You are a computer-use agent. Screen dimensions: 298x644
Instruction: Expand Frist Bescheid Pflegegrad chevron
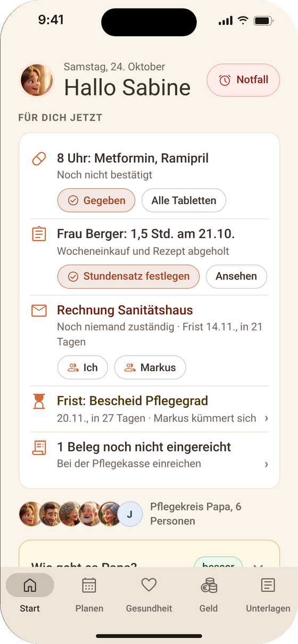tap(267, 419)
